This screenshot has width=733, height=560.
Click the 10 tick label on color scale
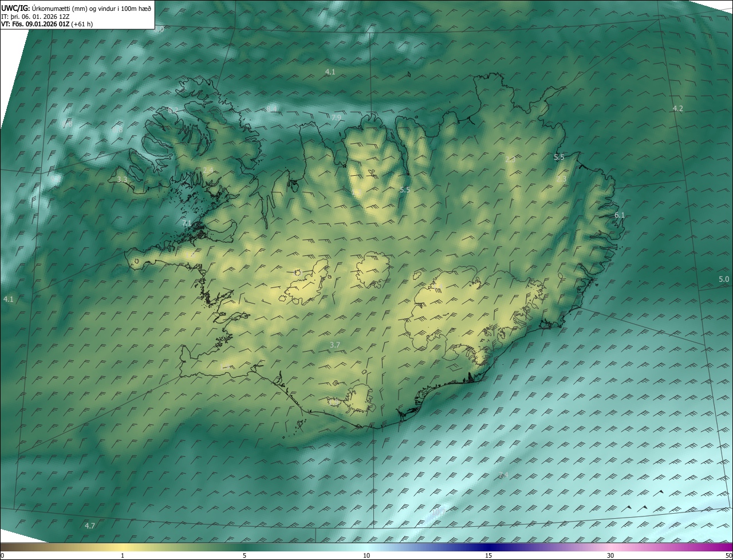point(366,555)
